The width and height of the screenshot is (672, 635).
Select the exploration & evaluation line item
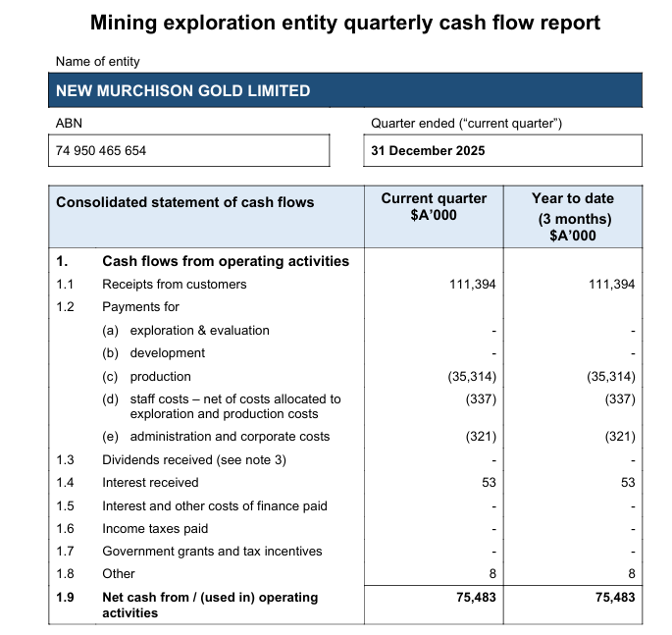(x=185, y=331)
